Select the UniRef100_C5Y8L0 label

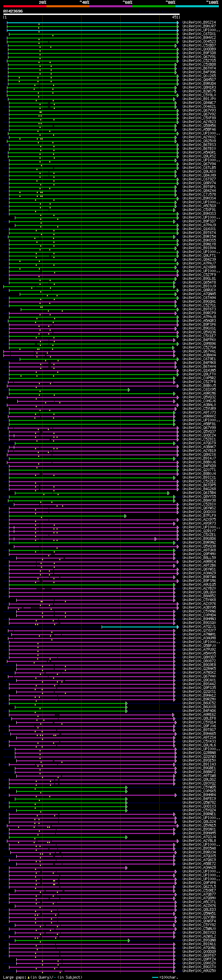point(199,95)
